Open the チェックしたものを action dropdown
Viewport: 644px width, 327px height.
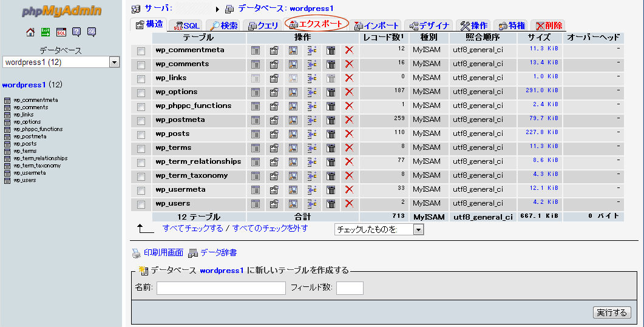[x=379, y=230]
